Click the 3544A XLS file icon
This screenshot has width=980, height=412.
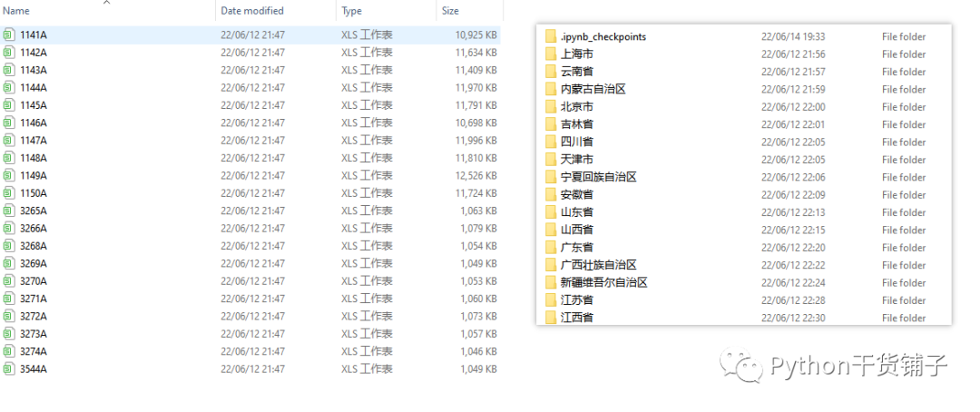[x=9, y=368]
